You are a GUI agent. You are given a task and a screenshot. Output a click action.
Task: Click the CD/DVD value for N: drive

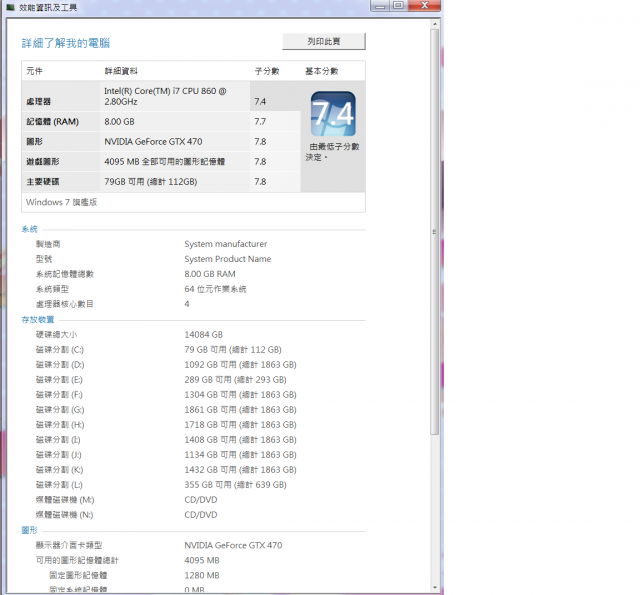pos(201,515)
